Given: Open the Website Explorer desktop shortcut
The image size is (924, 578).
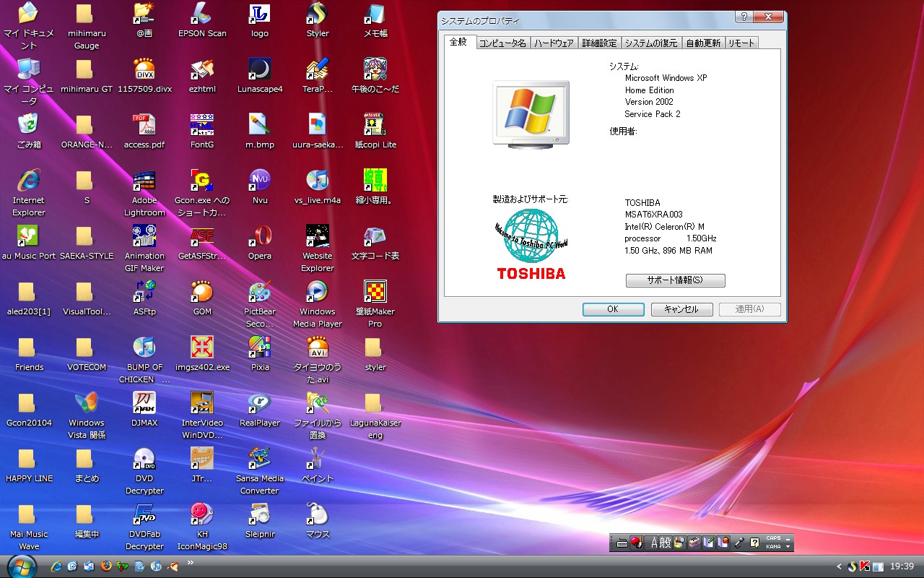Looking at the screenshot, I should click(318, 249).
